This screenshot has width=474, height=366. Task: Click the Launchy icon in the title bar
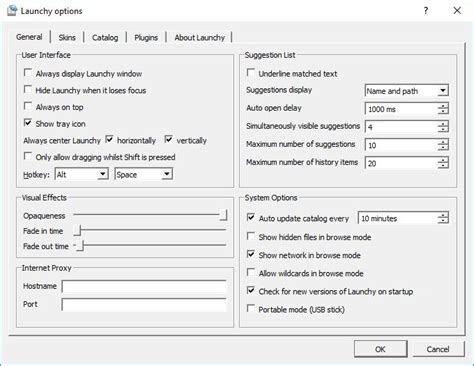(x=12, y=10)
